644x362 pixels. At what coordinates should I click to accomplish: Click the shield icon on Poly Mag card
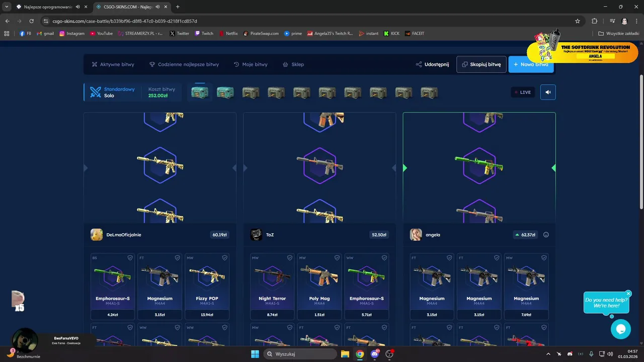tap(337, 258)
